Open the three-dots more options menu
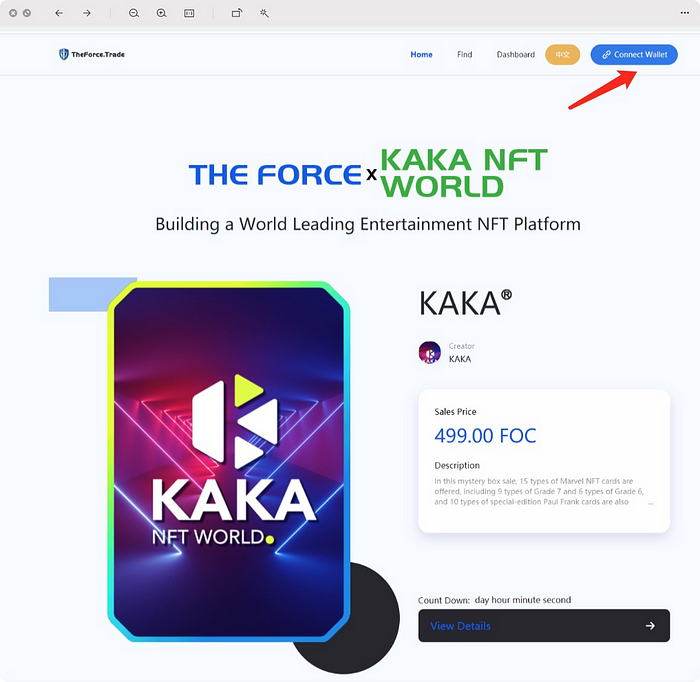Screen dimensions: 700x682 pos(685,13)
